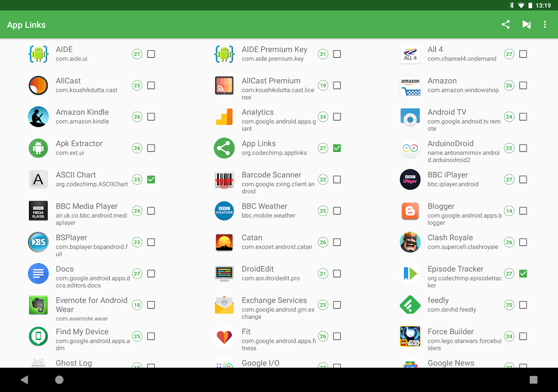
Task: Tap the Android home navigation button
Action: [59, 380]
